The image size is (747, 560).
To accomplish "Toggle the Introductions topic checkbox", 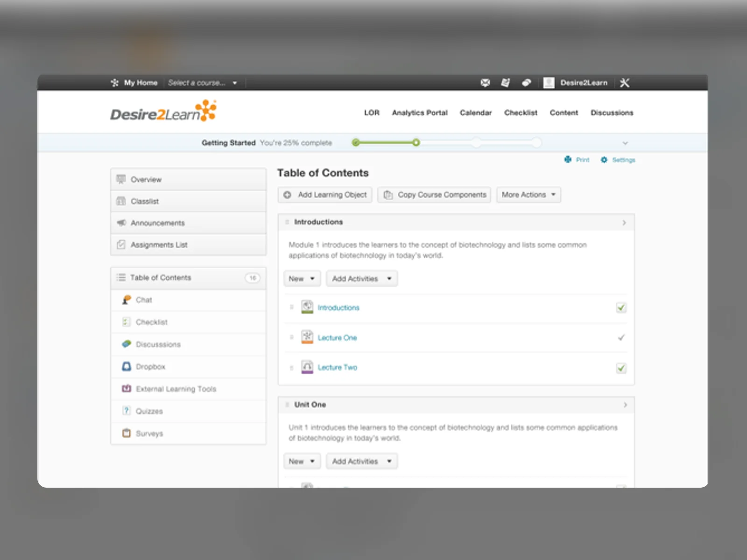I will pos(621,308).
